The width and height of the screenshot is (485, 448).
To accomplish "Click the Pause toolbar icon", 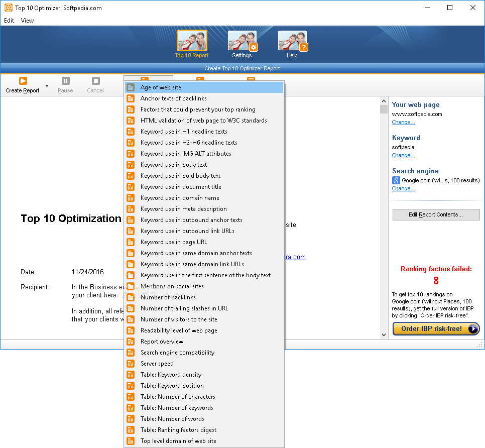I will click(66, 81).
